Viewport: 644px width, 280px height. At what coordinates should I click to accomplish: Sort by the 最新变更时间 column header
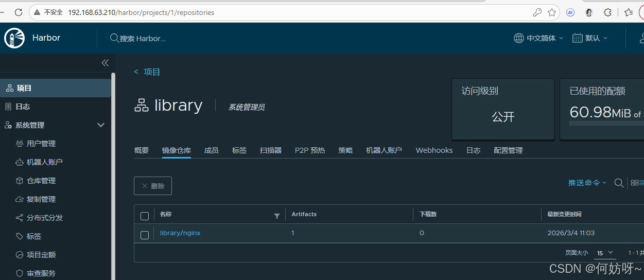point(564,214)
